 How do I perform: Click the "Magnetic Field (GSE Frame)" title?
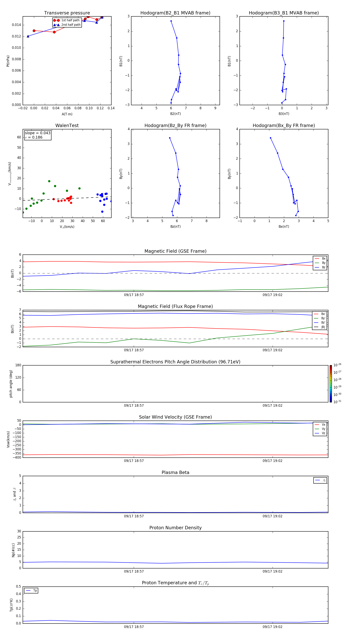point(175,251)
